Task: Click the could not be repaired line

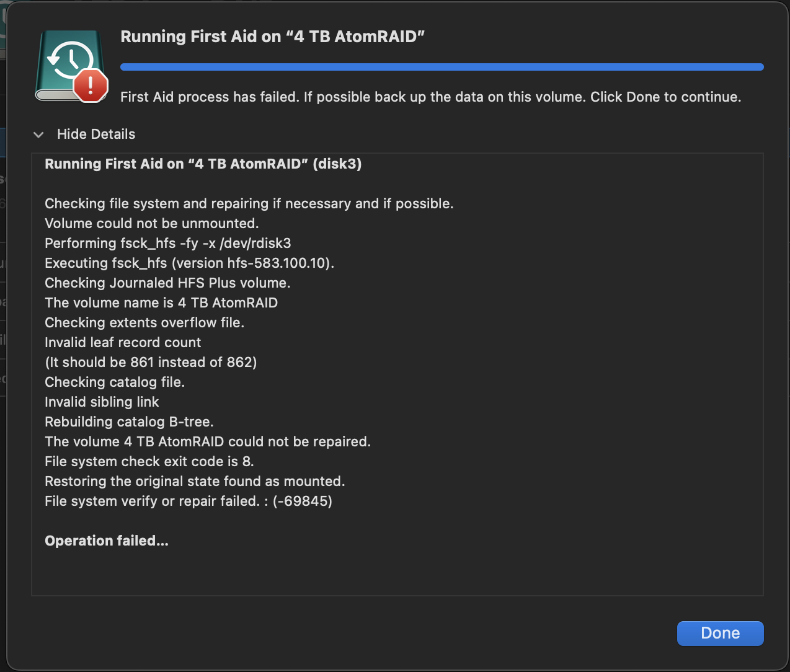Action: [x=207, y=441]
